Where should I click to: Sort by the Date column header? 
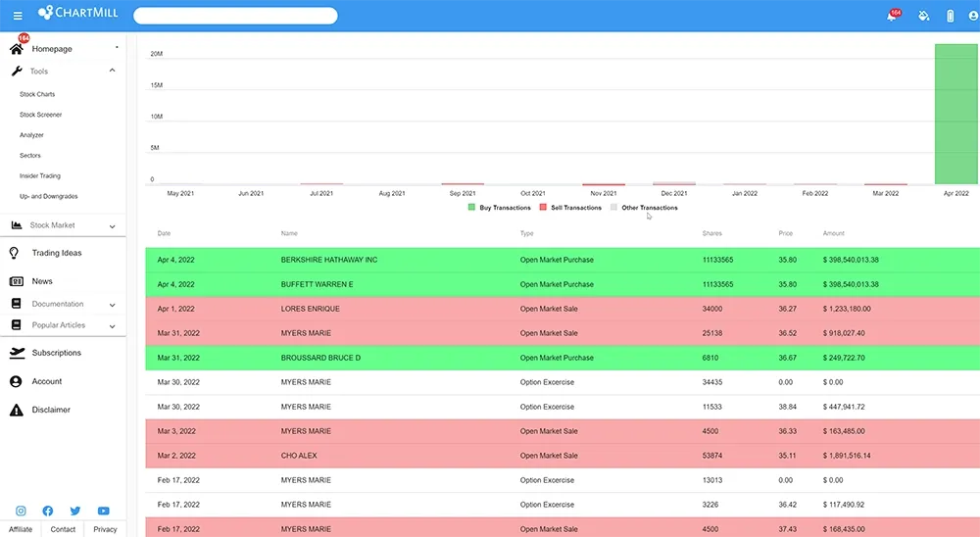coord(164,233)
